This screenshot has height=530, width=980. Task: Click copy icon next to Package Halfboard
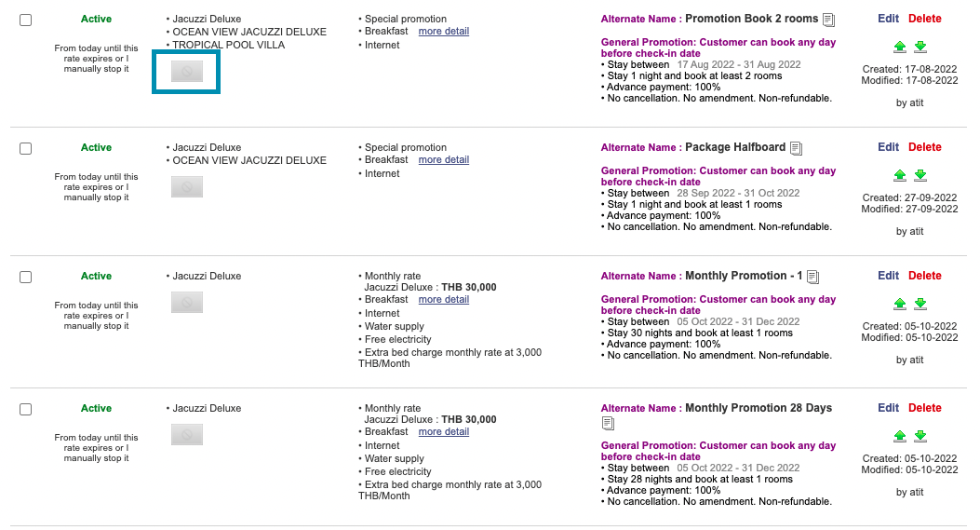pyautogui.click(x=796, y=148)
